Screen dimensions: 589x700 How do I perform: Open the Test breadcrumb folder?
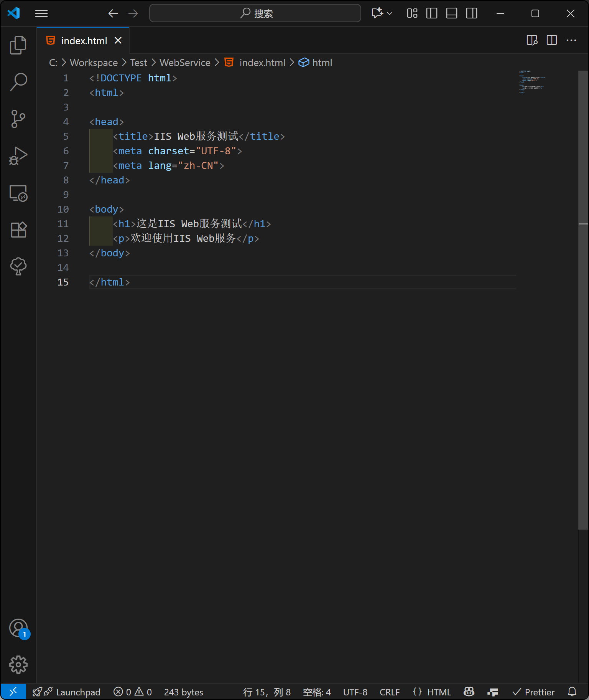coord(138,63)
